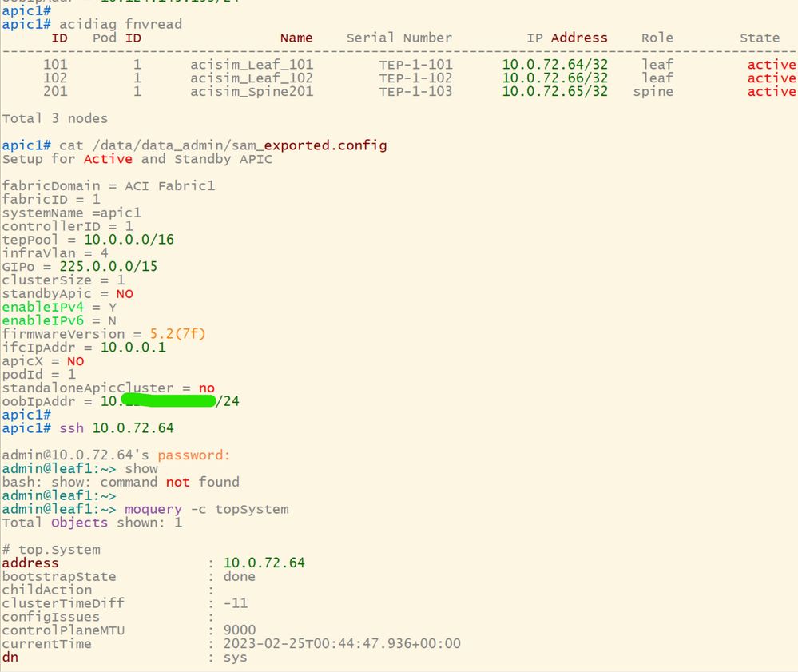Click clusterTimeDiff value -11
Image resolution: width=798 pixels, height=672 pixels.
(x=235, y=603)
